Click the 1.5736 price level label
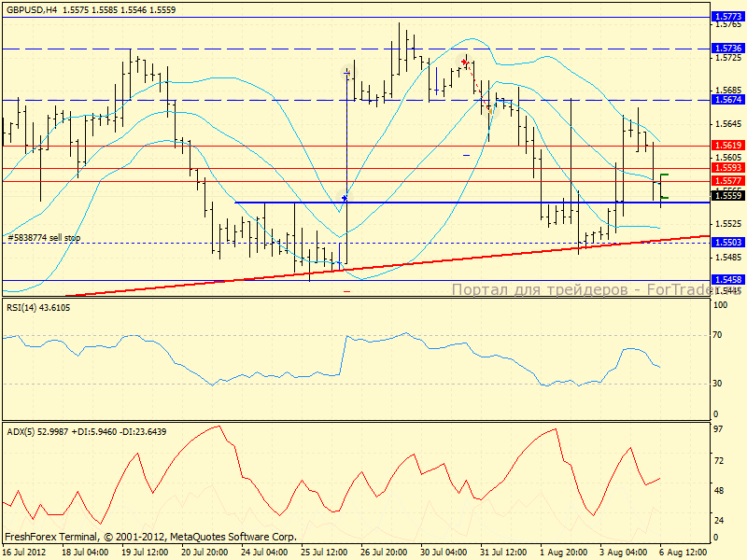The height and width of the screenshot is (560, 747). click(x=728, y=49)
